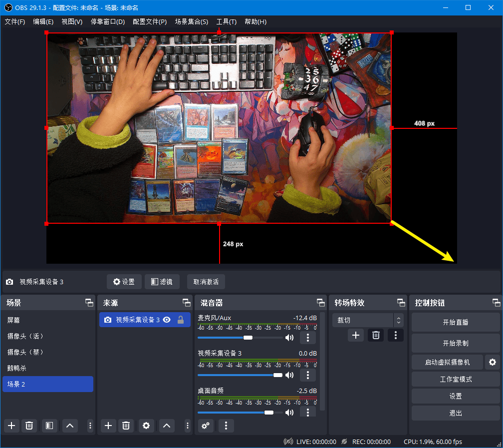Remove transition with trash icon
This screenshot has height=448, width=503.
[376, 335]
